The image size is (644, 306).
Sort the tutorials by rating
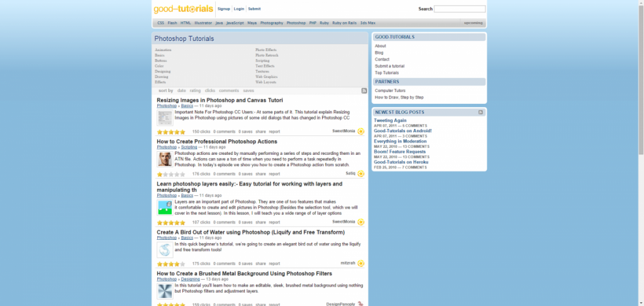(x=196, y=91)
